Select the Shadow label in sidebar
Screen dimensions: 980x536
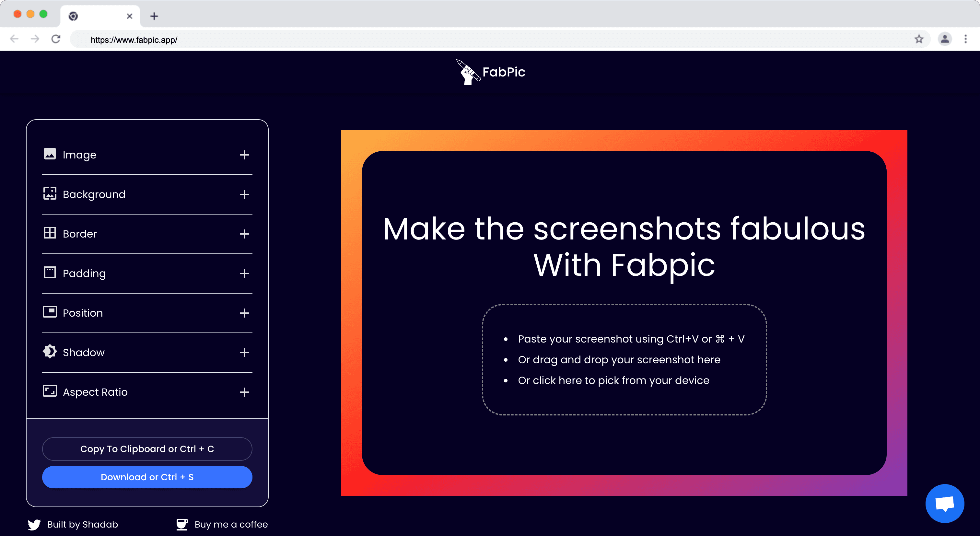84,353
